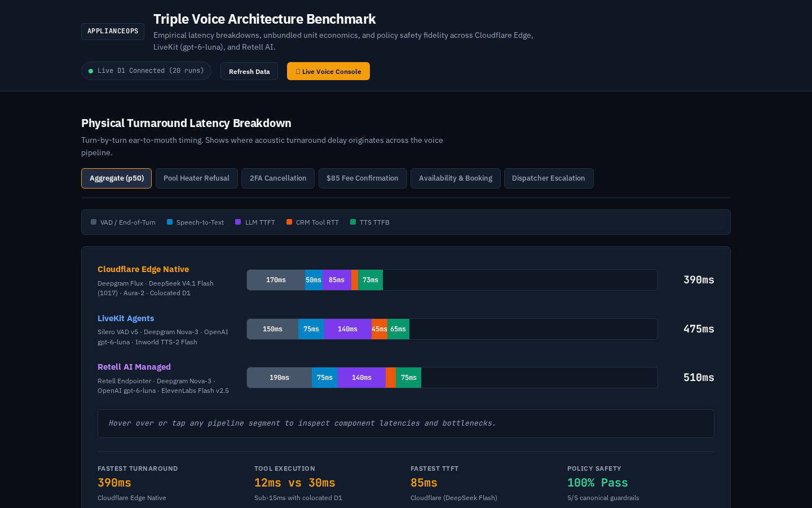Click the purple LLM TTFT legend swatch
812x508 pixels.
pos(238,222)
